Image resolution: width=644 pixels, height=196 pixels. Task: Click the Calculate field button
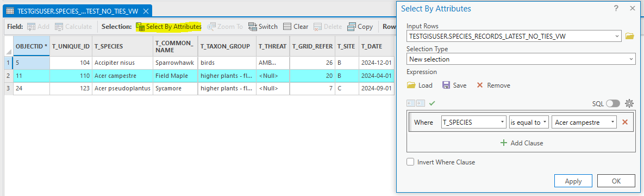pos(73,26)
